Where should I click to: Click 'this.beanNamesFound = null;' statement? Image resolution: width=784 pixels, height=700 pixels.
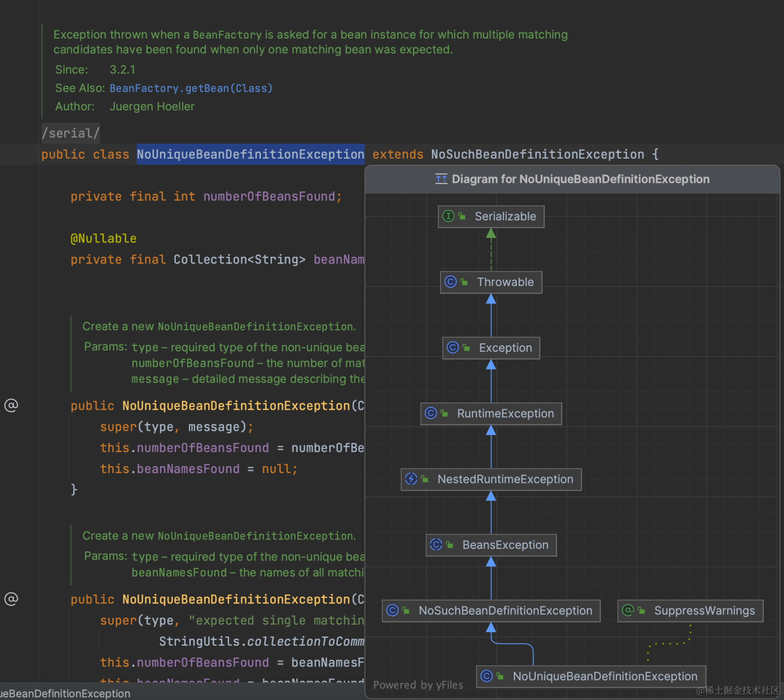[199, 469]
